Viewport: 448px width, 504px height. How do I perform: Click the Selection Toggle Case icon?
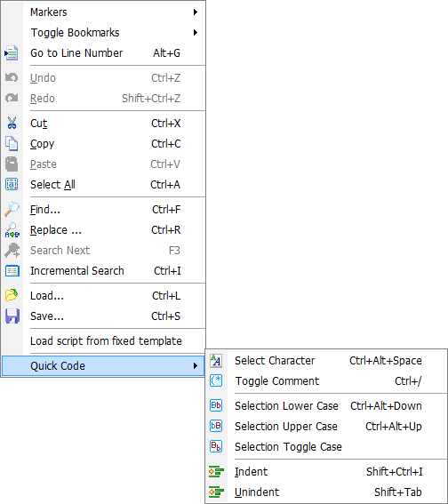click(x=216, y=446)
